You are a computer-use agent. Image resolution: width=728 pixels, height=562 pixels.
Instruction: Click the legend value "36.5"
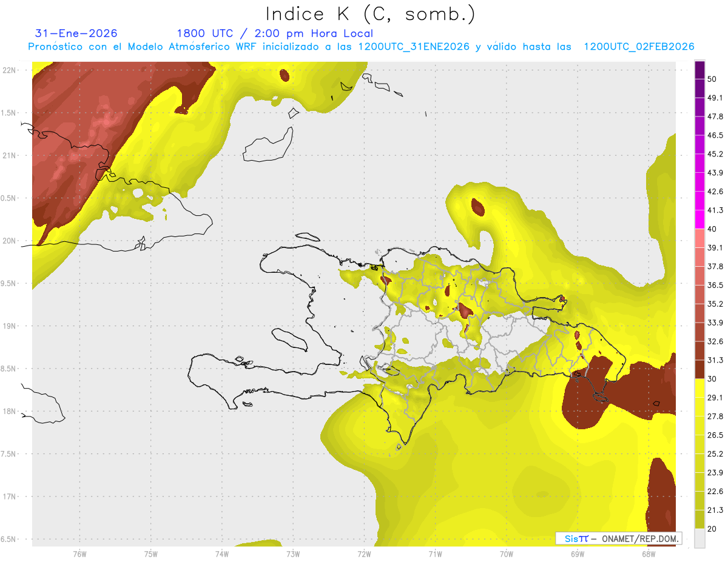(x=715, y=285)
